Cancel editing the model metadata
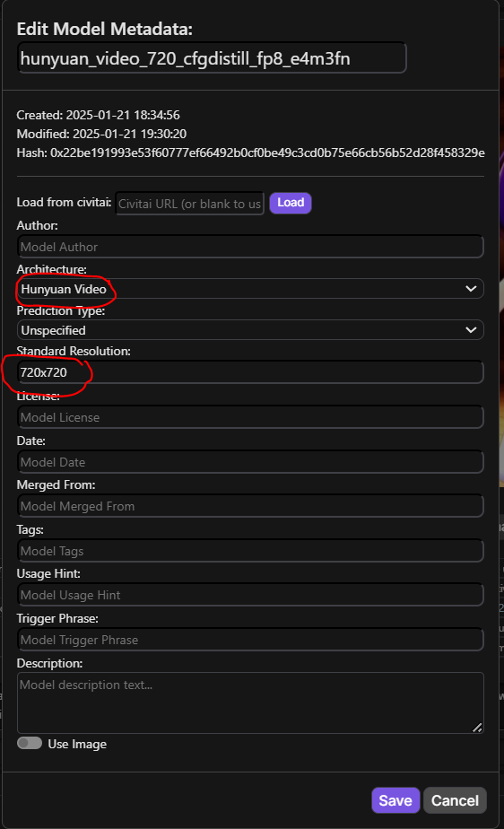 pos(455,800)
